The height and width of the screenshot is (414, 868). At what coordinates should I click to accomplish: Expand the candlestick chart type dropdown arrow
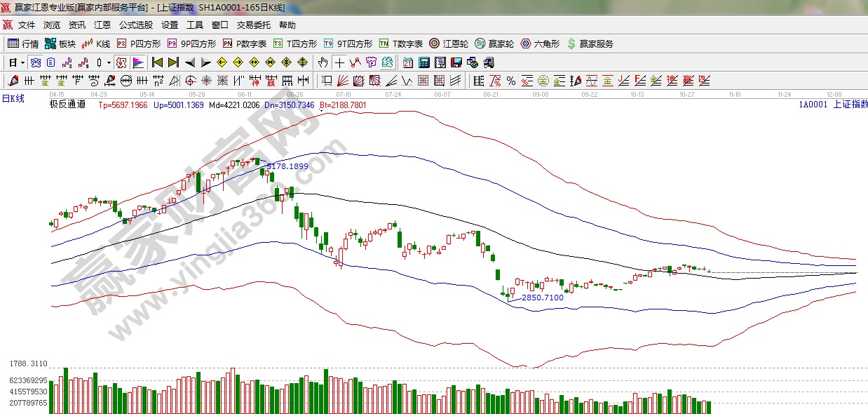(x=109, y=62)
